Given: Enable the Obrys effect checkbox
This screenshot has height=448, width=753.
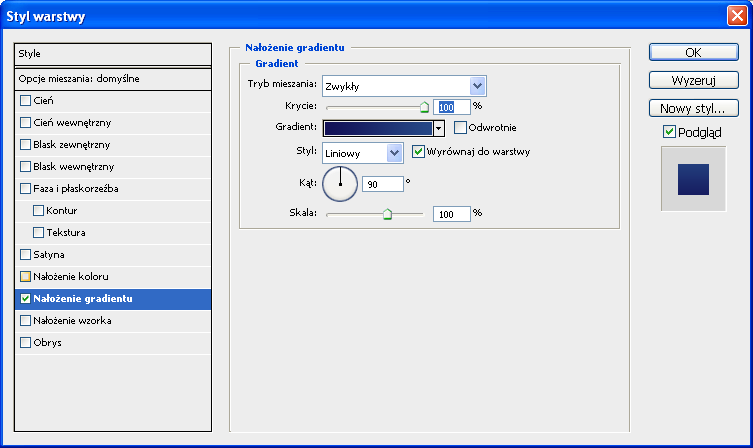Looking at the screenshot, I should click(26, 342).
